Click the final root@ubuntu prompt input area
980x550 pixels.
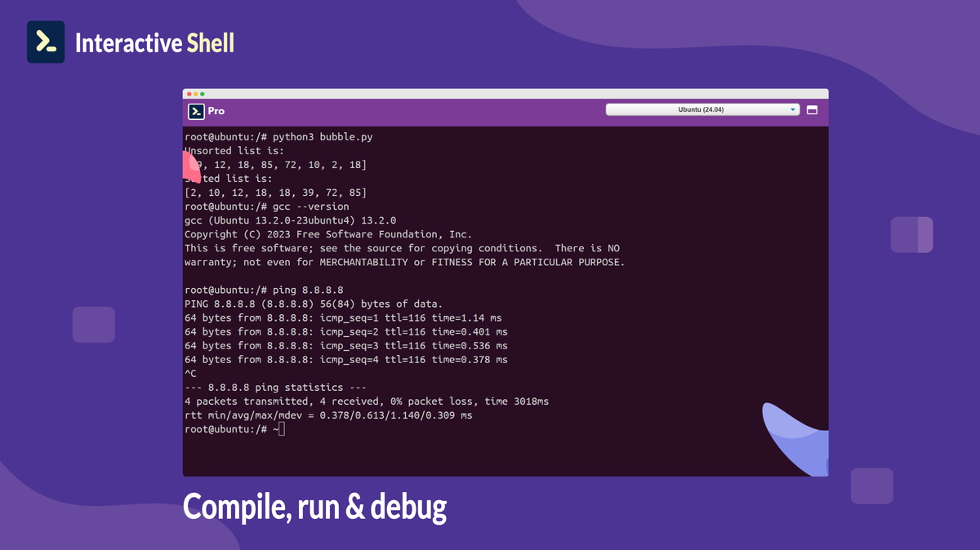(237, 428)
